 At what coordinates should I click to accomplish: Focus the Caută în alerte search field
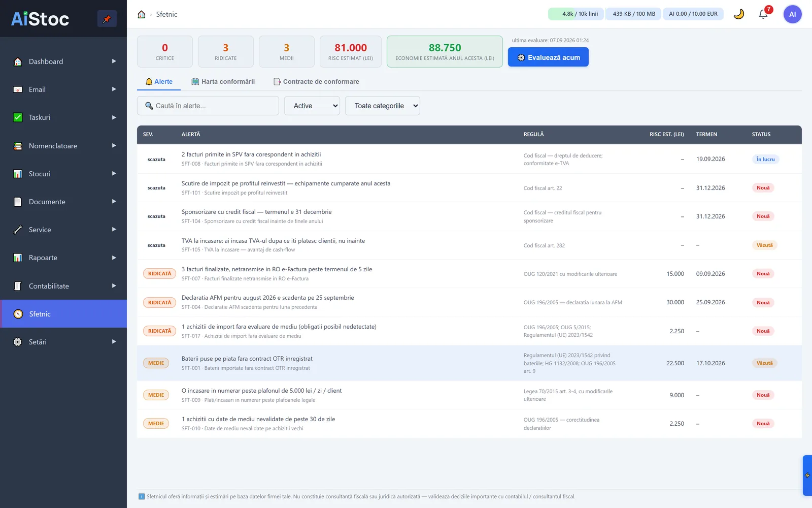point(208,106)
